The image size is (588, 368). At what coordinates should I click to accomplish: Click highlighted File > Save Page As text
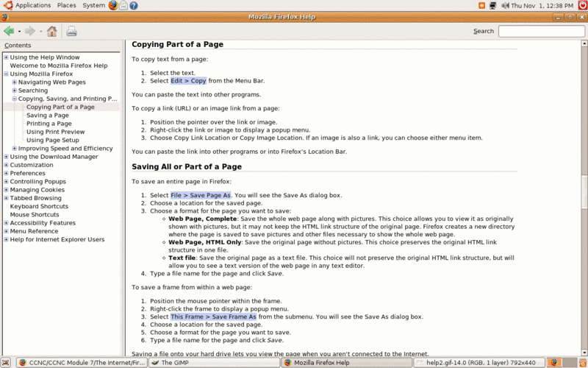point(201,195)
